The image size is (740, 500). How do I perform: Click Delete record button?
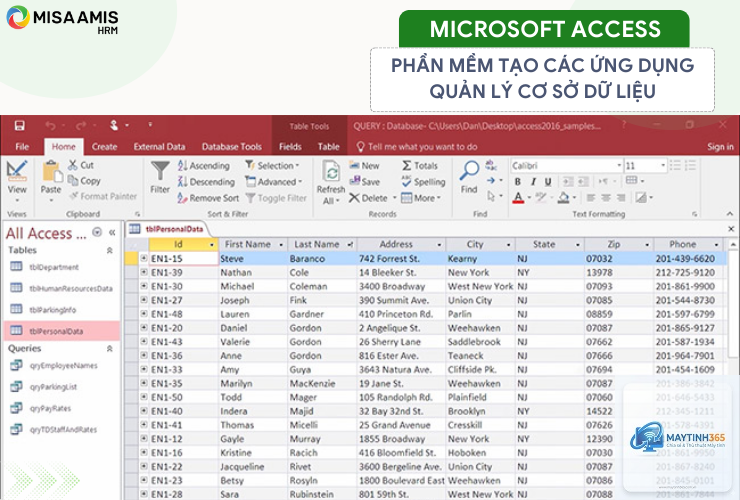369,198
